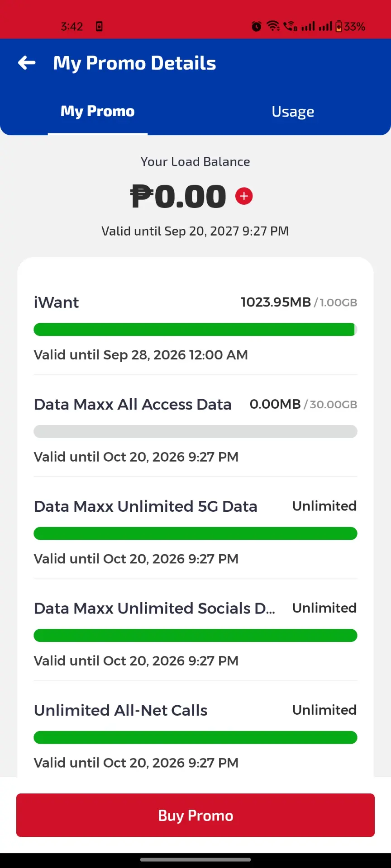Screen dimensions: 391x868
Task: Tap the ₱0.00 load balance amount
Action: pyautogui.click(x=178, y=197)
